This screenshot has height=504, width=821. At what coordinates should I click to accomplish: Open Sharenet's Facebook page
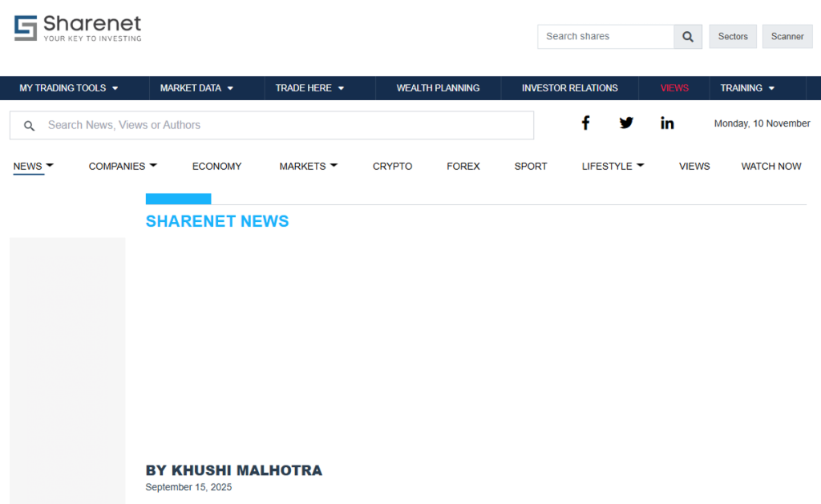pyautogui.click(x=585, y=123)
